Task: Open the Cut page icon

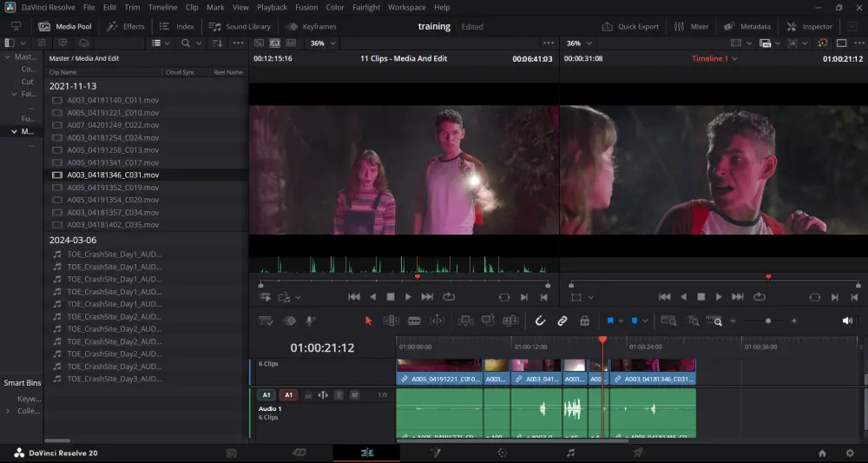Action: pyautogui.click(x=299, y=453)
